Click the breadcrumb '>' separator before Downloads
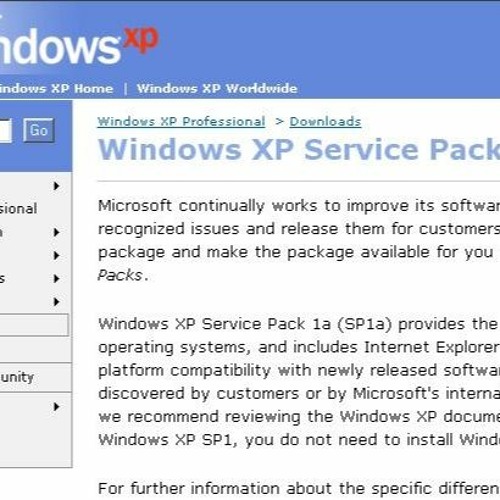 pos(279,122)
